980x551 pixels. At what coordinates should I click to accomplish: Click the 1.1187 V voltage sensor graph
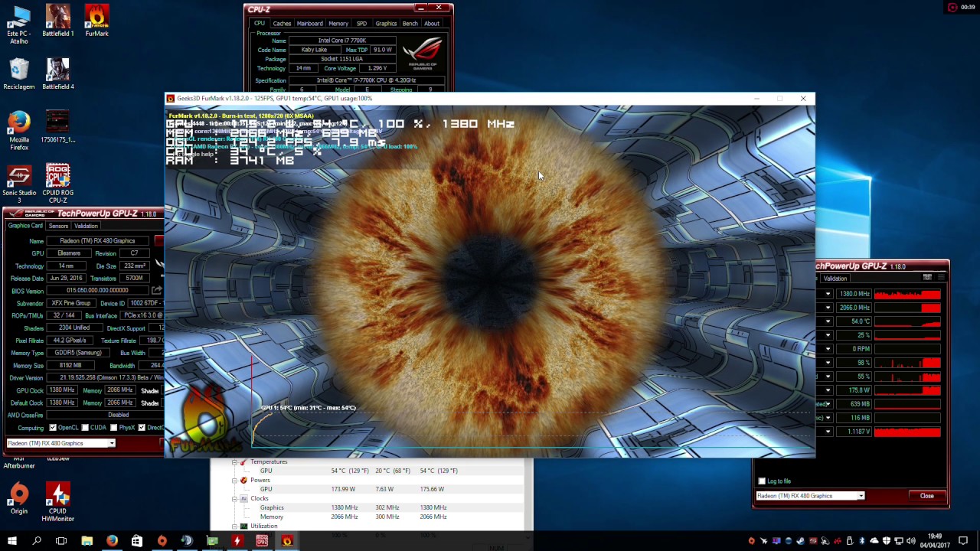click(x=907, y=432)
